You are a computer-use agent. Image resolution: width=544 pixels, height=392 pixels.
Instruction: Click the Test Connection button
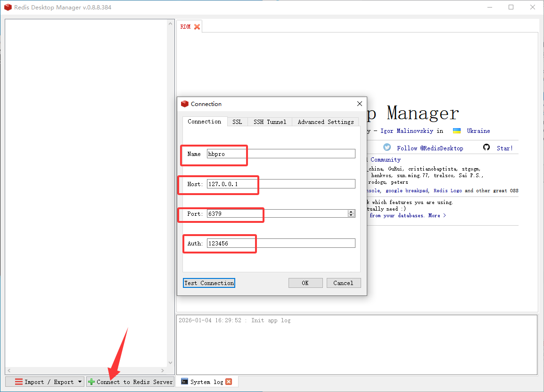click(209, 283)
